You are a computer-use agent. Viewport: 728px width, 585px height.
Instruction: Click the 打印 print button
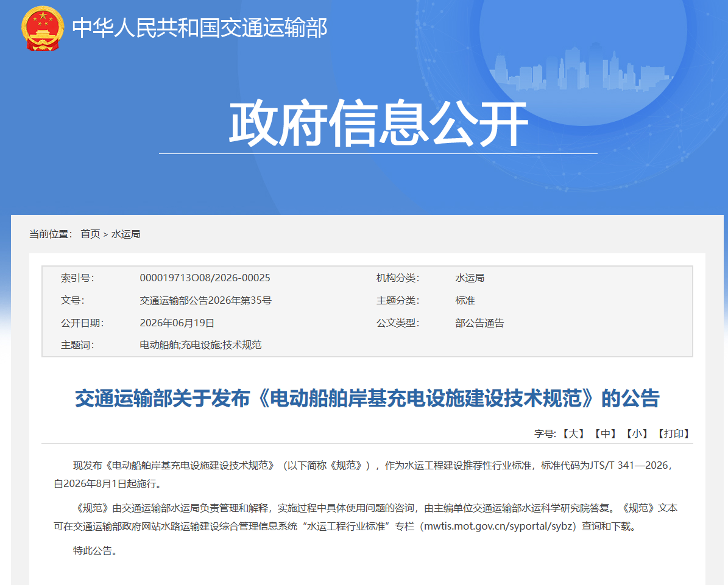(x=673, y=434)
